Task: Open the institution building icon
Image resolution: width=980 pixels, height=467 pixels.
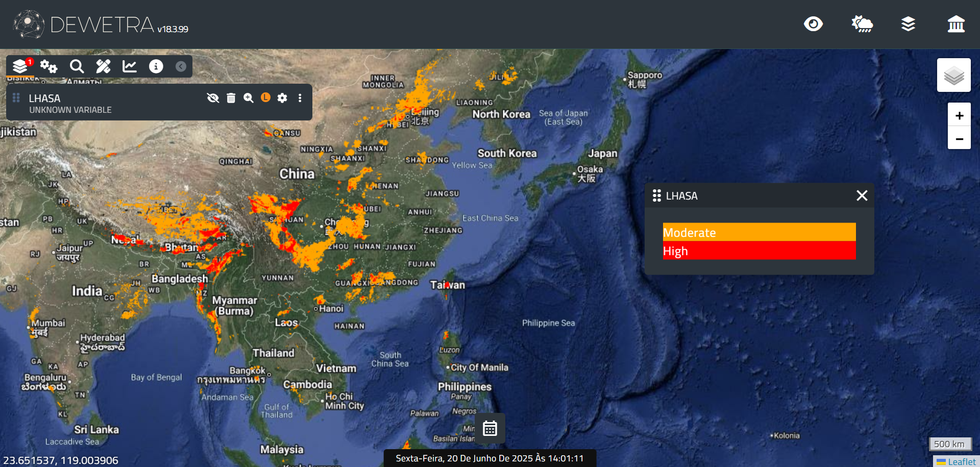Action: pyautogui.click(x=956, y=24)
